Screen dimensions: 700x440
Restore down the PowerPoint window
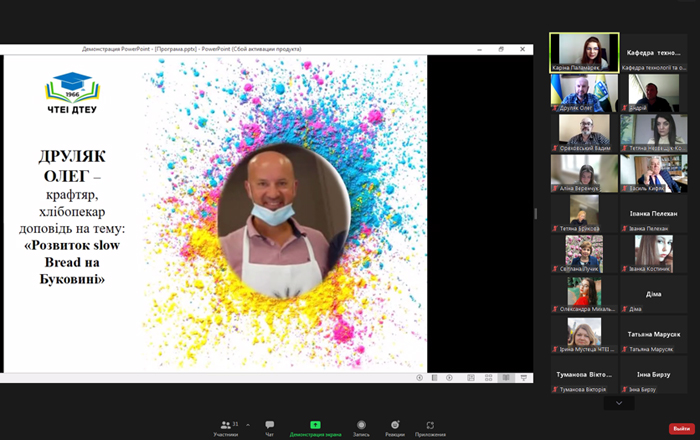[x=501, y=49]
